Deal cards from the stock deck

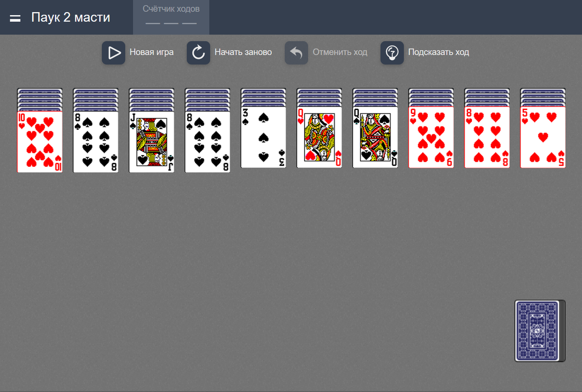[x=540, y=331]
